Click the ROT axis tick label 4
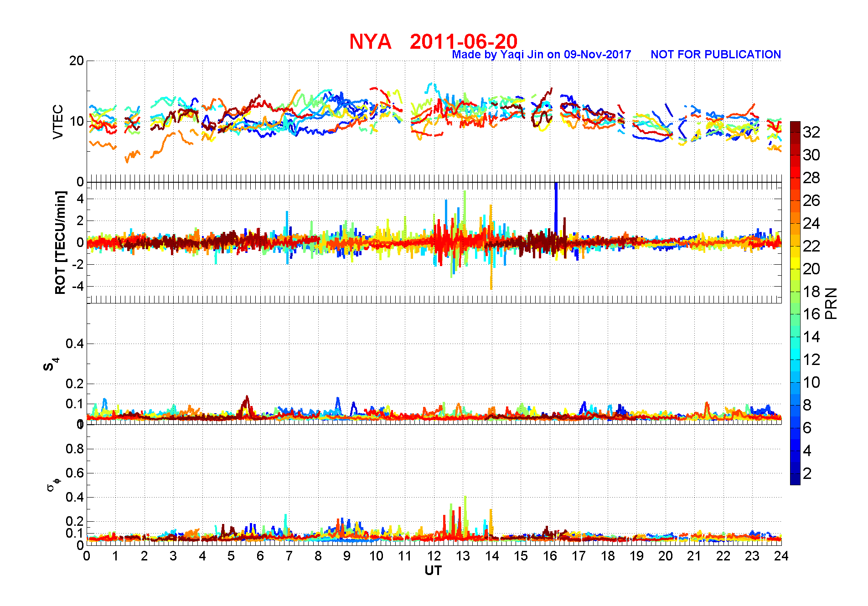The height and width of the screenshot is (606, 868). [x=80, y=199]
